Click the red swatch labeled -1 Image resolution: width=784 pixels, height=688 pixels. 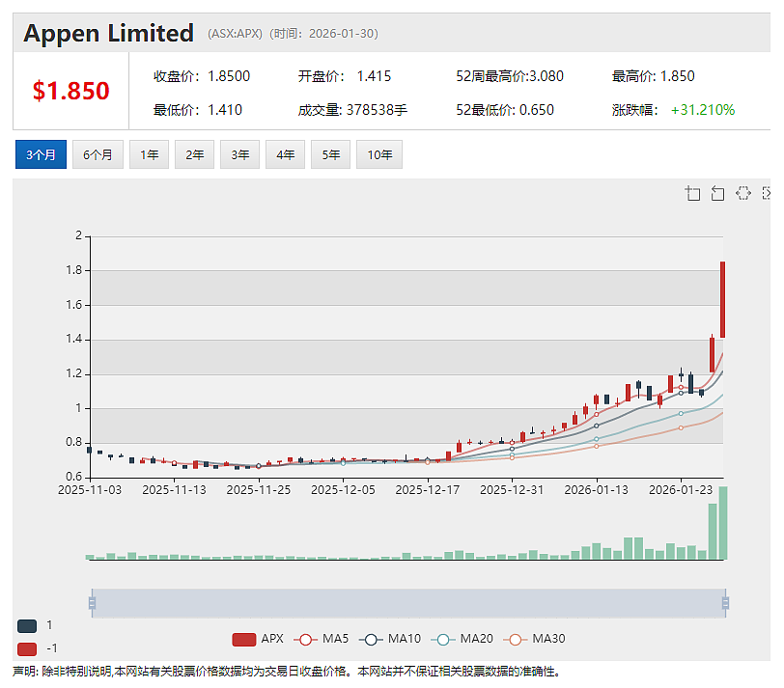pyautogui.click(x=27, y=649)
